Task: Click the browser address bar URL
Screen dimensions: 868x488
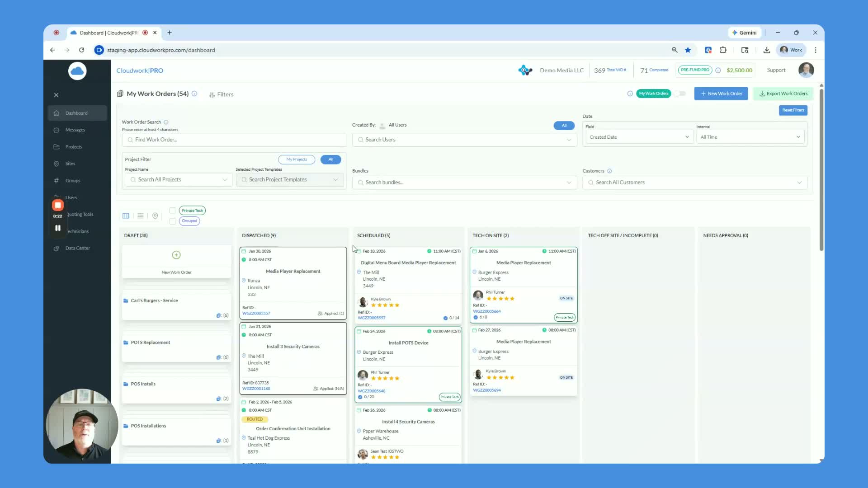Action: pyautogui.click(x=161, y=50)
